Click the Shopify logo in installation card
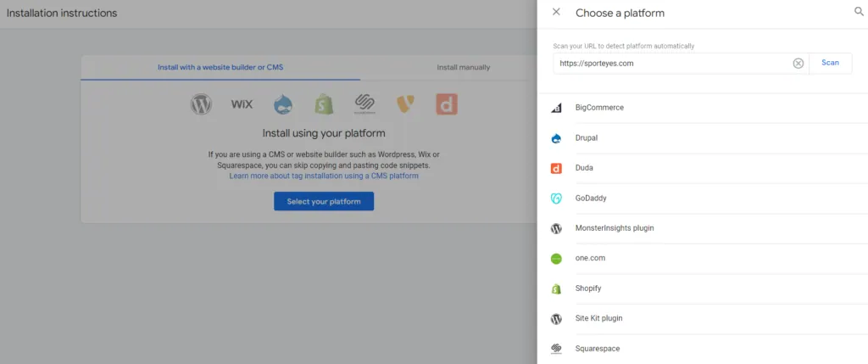The width and height of the screenshot is (868, 364). pyautogui.click(x=324, y=104)
